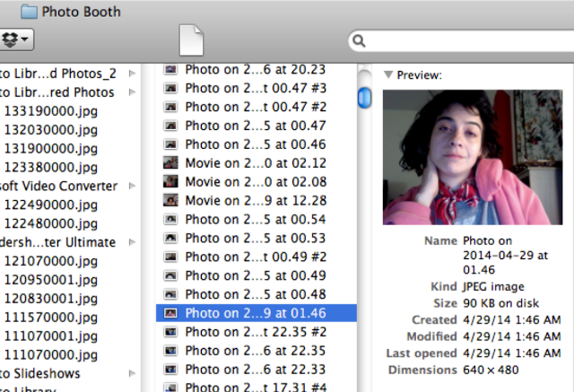Image resolution: width=574 pixels, height=392 pixels.
Task: Click the preview image of the selected photo
Action: pyautogui.click(x=473, y=157)
